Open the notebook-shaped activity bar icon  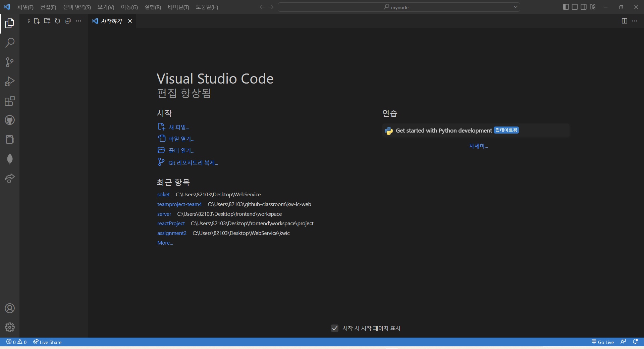click(x=10, y=140)
